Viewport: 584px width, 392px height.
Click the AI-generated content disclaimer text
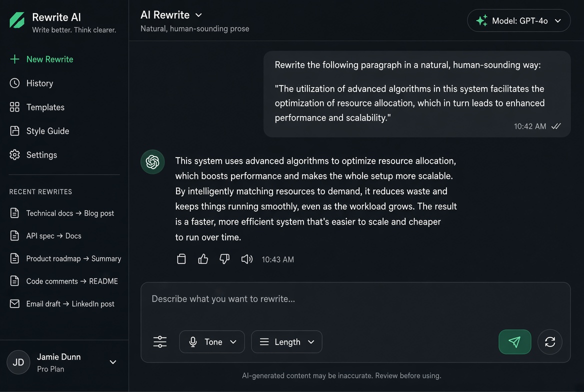pos(341,375)
